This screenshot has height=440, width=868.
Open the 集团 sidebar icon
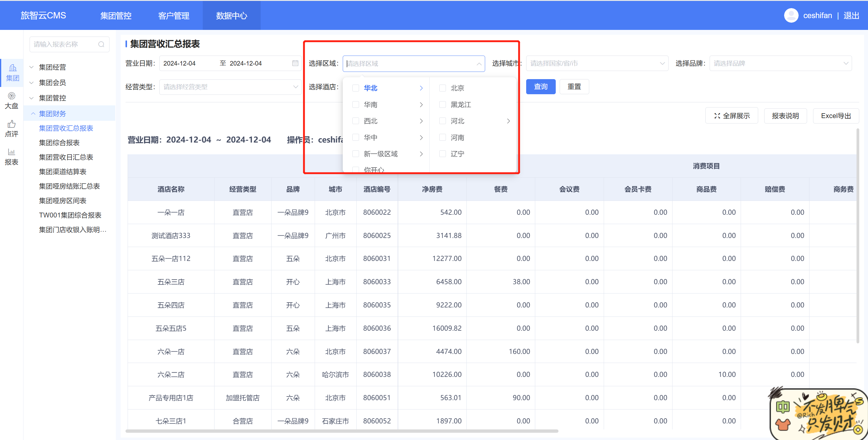tap(12, 72)
